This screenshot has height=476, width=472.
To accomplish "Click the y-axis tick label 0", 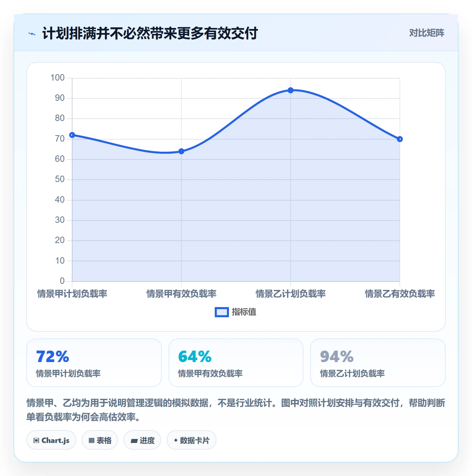I will coord(62,281).
